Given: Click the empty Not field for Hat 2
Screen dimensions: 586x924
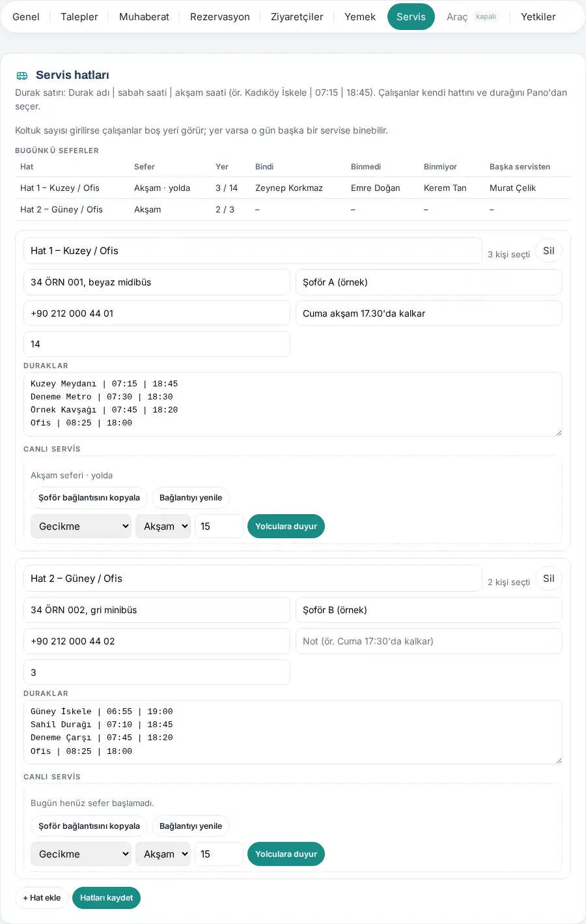Looking at the screenshot, I should pos(429,641).
